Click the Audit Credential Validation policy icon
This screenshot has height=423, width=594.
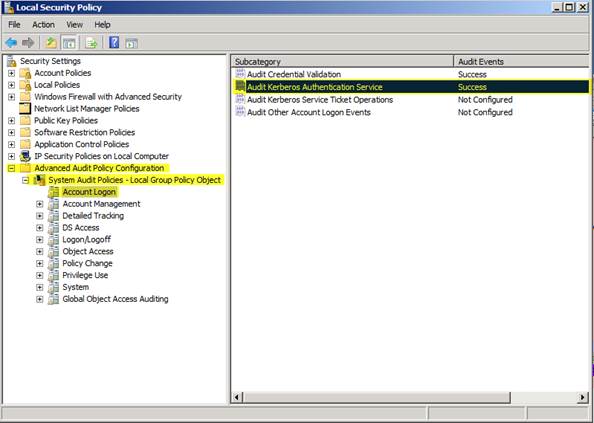(x=240, y=74)
